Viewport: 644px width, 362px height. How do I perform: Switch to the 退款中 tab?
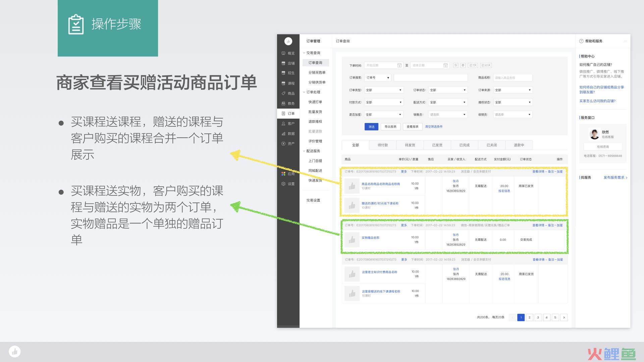click(x=519, y=145)
